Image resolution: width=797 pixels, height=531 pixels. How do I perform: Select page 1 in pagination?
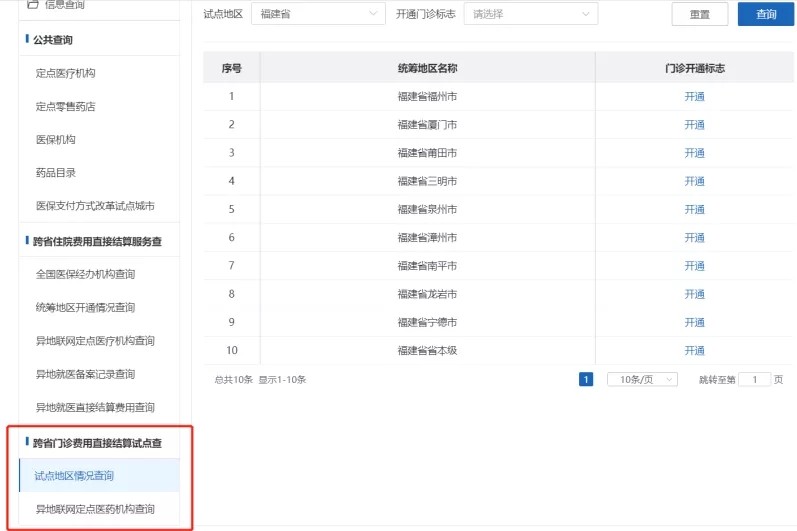pos(586,380)
